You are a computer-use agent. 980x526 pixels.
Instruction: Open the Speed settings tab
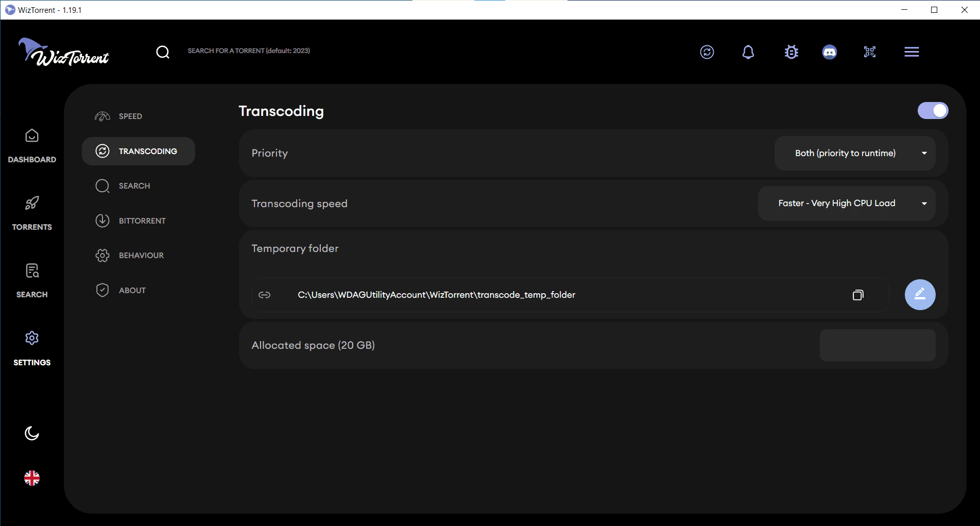click(130, 116)
